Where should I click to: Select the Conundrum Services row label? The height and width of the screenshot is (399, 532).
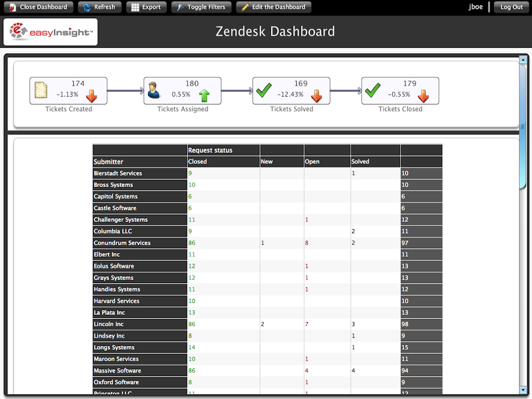(122, 243)
